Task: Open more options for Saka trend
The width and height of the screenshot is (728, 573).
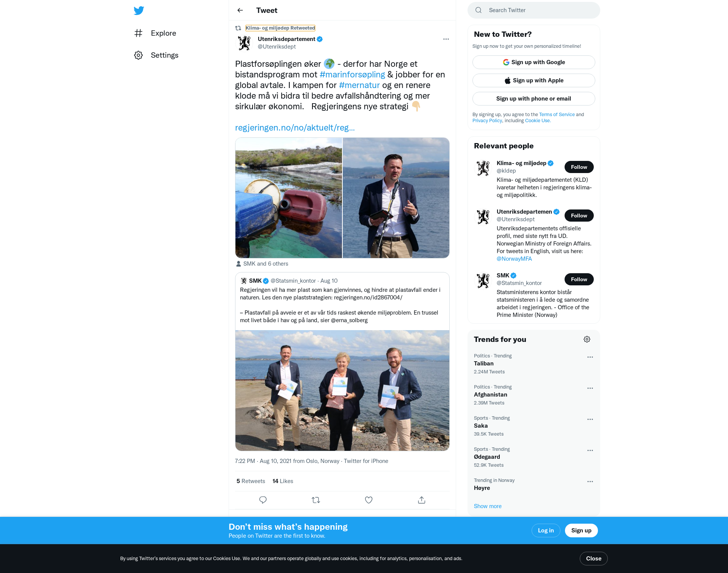Action: pos(590,419)
